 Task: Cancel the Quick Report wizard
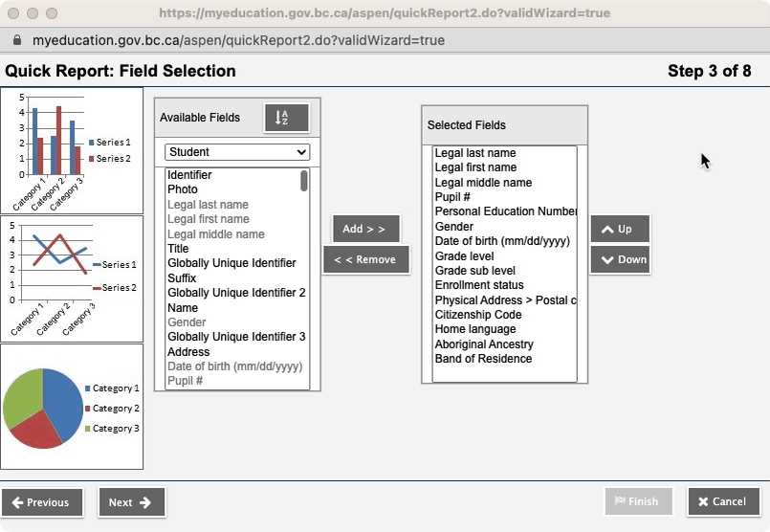pyautogui.click(x=723, y=501)
